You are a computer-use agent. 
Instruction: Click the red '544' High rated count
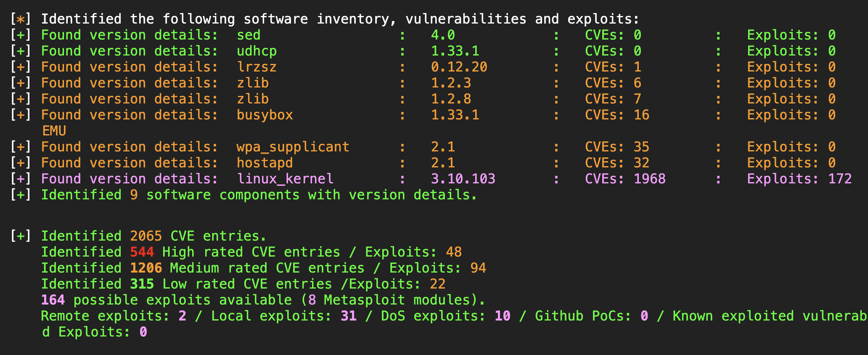coord(142,252)
